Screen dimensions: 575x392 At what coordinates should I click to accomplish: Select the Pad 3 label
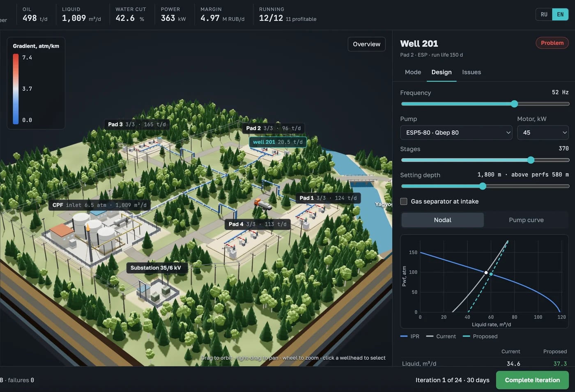point(137,125)
